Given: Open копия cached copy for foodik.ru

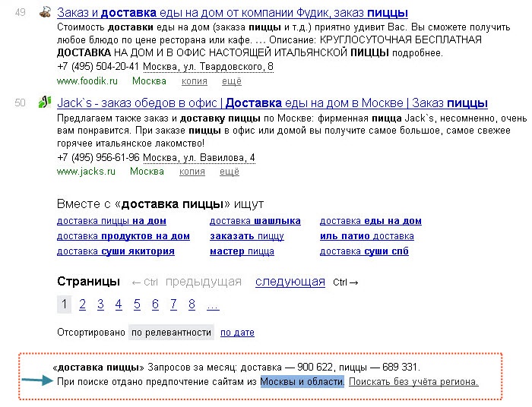Looking at the screenshot, I should click(x=195, y=81).
